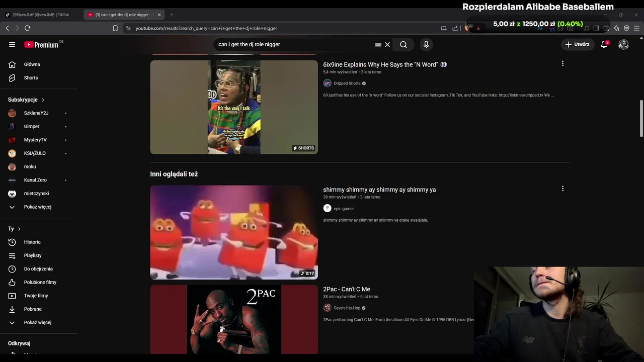Click the Inni oglądali też heading
The image size is (644, 362).
pos(174,174)
